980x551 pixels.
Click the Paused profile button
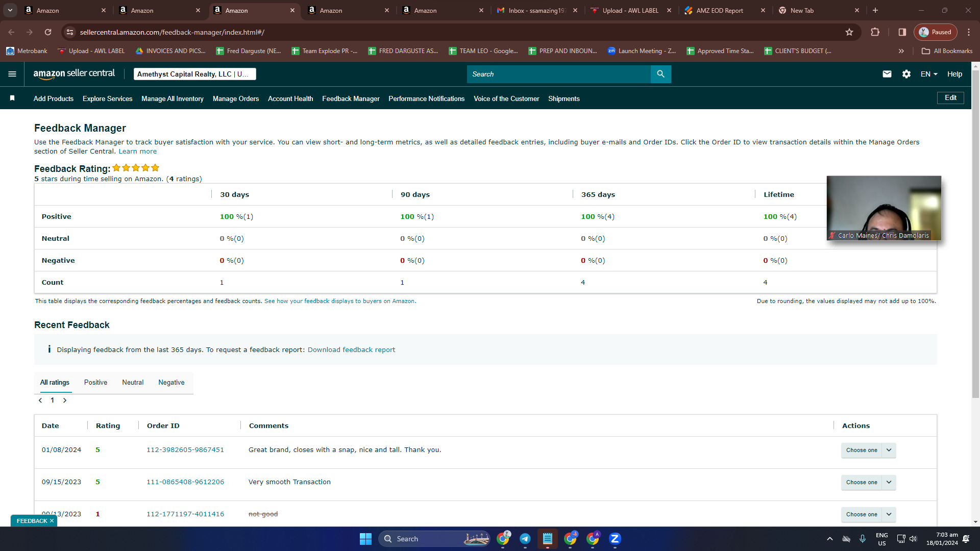tap(935, 32)
